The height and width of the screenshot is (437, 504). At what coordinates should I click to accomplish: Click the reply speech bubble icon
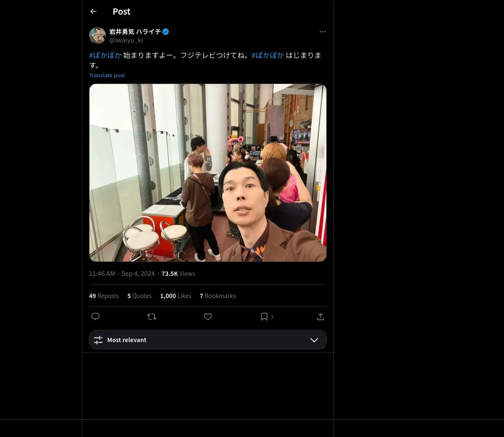pyautogui.click(x=95, y=317)
